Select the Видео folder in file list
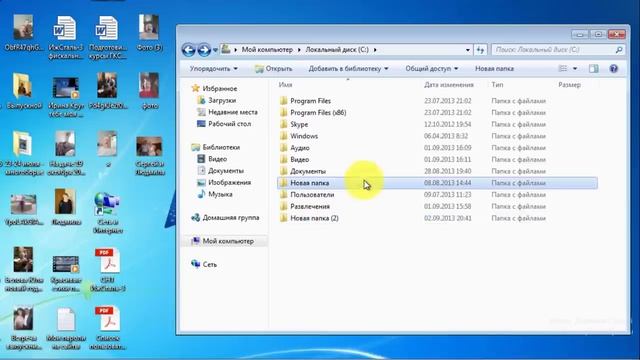The image size is (640, 360). pyautogui.click(x=437, y=160)
